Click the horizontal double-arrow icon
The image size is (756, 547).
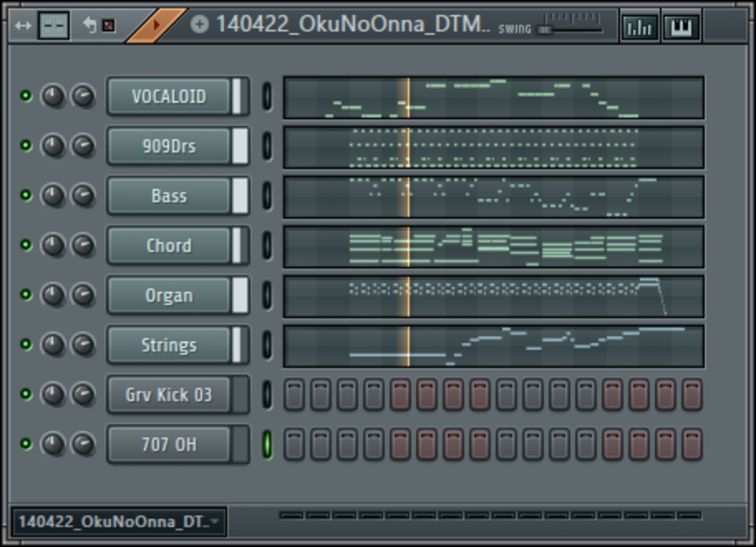pyautogui.click(x=23, y=26)
